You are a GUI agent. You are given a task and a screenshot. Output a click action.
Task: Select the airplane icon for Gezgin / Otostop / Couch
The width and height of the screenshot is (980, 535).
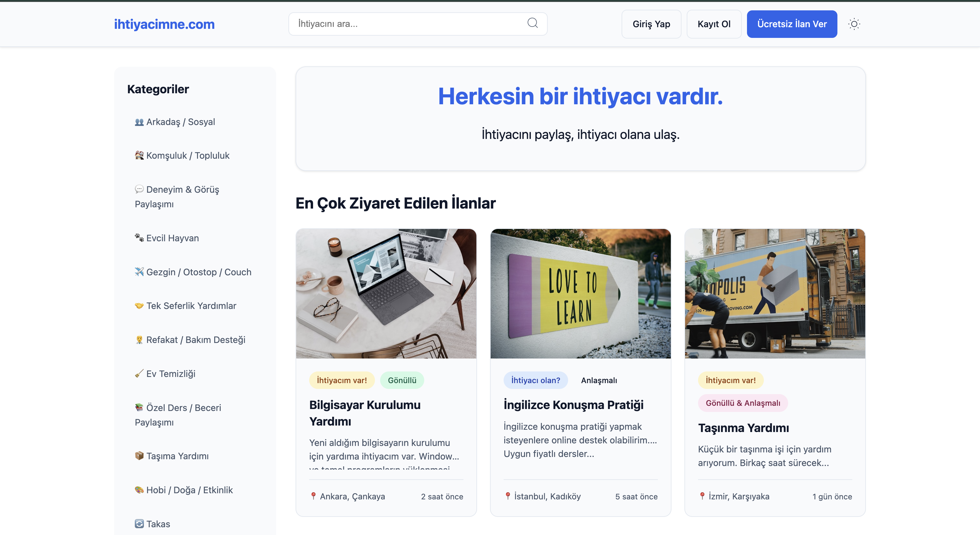pyautogui.click(x=139, y=271)
